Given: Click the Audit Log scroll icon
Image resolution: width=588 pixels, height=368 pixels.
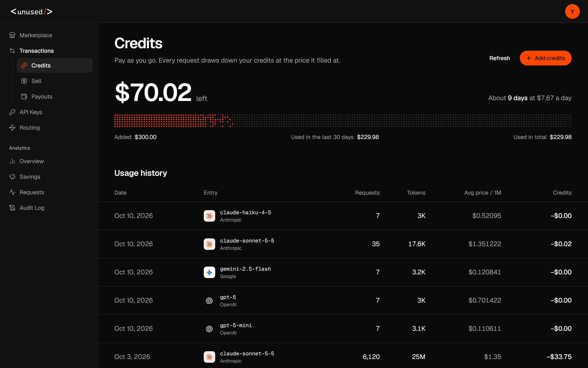Looking at the screenshot, I should (12, 208).
